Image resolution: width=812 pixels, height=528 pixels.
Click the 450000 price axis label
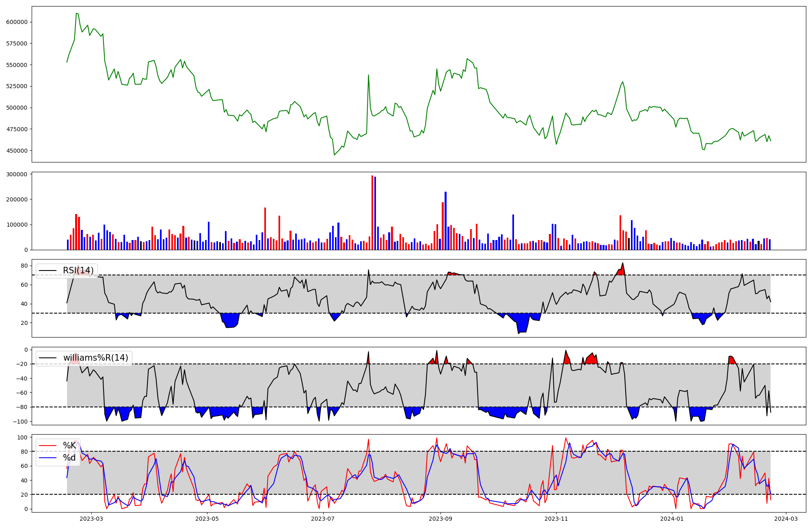click(17, 151)
